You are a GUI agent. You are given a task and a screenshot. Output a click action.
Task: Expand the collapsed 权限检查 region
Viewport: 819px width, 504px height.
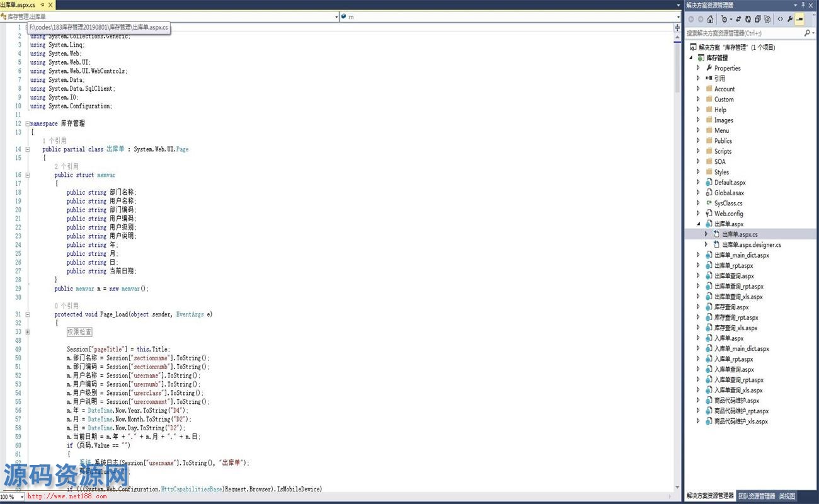pos(27,331)
